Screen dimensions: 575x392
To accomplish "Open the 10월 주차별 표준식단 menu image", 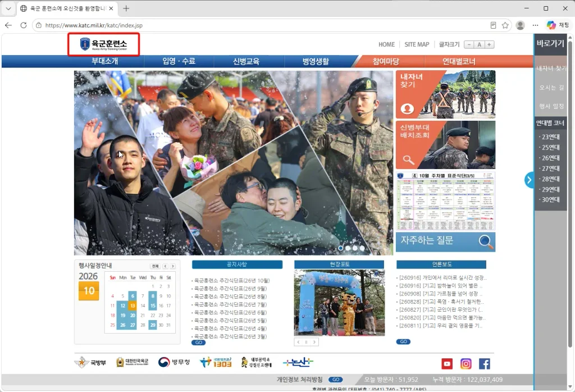I will pyautogui.click(x=445, y=201).
